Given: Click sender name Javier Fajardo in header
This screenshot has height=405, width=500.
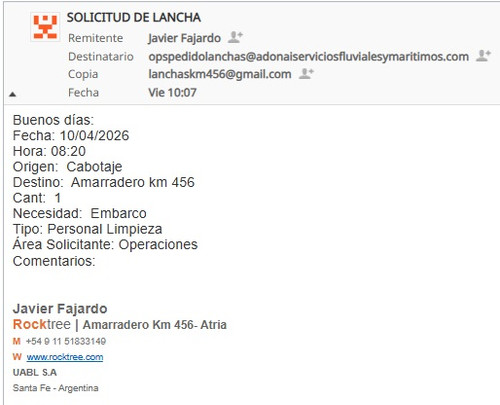Looking at the screenshot, I should tap(184, 38).
